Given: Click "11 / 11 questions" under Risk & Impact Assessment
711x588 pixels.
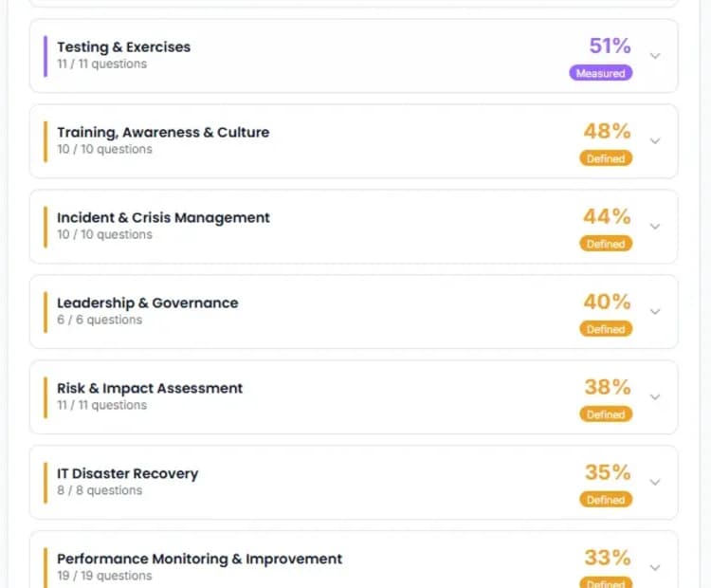Looking at the screenshot, I should tap(101, 405).
